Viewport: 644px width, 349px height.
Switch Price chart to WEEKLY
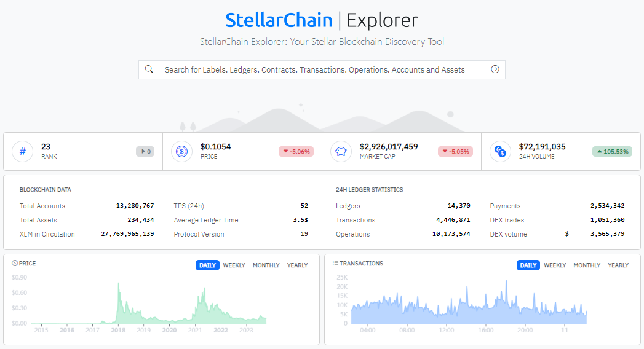[234, 265]
